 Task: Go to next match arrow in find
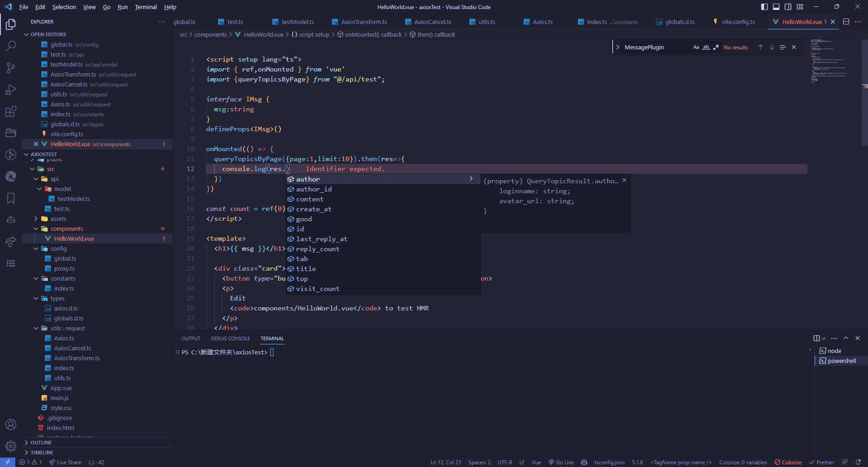click(772, 47)
